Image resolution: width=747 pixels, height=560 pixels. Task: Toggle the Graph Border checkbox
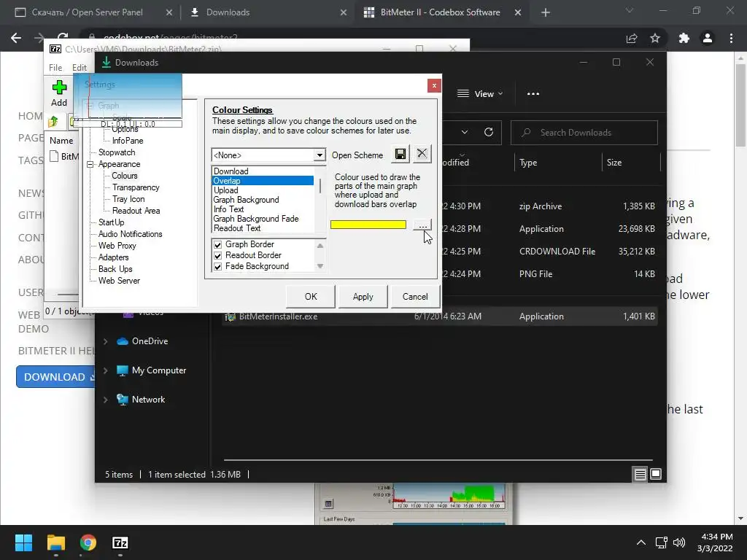pos(217,244)
